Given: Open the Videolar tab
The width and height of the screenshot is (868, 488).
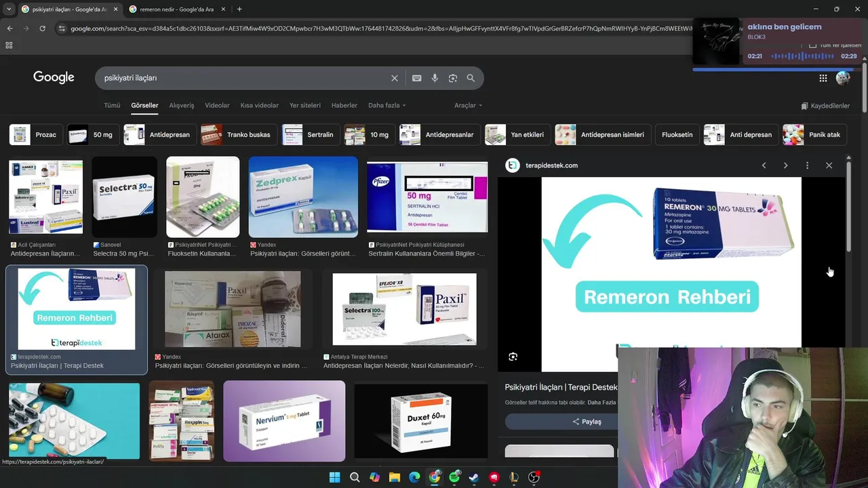Looking at the screenshot, I should (x=217, y=106).
